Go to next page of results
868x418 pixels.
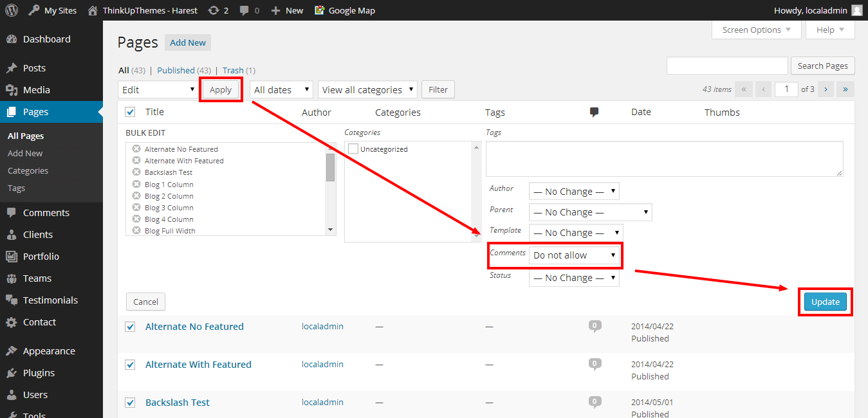click(x=826, y=89)
